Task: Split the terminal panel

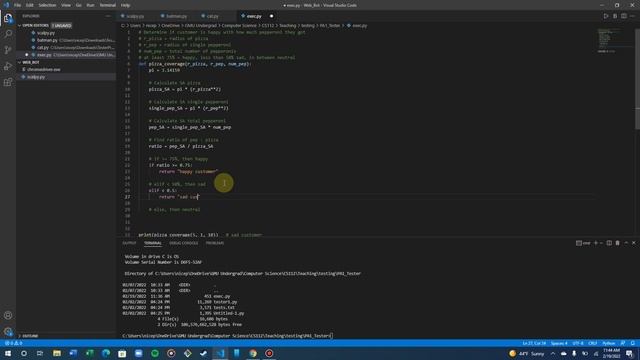Action: [609, 243]
